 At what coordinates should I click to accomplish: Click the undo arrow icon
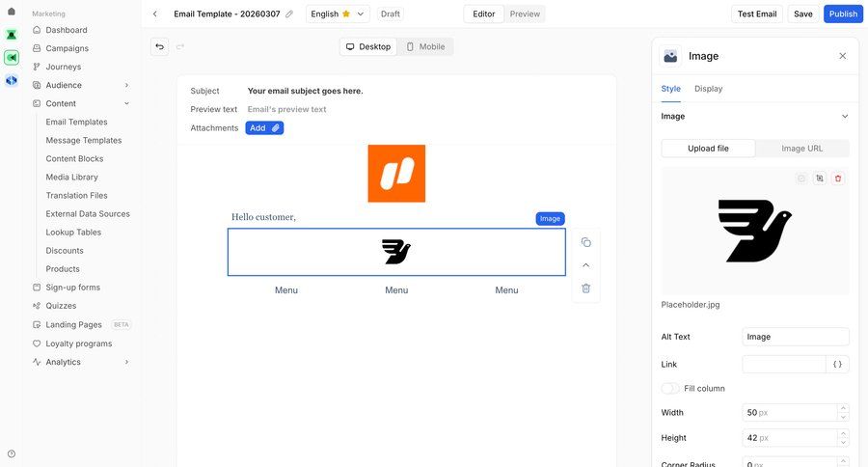pyautogui.click(x=159, y=46)
